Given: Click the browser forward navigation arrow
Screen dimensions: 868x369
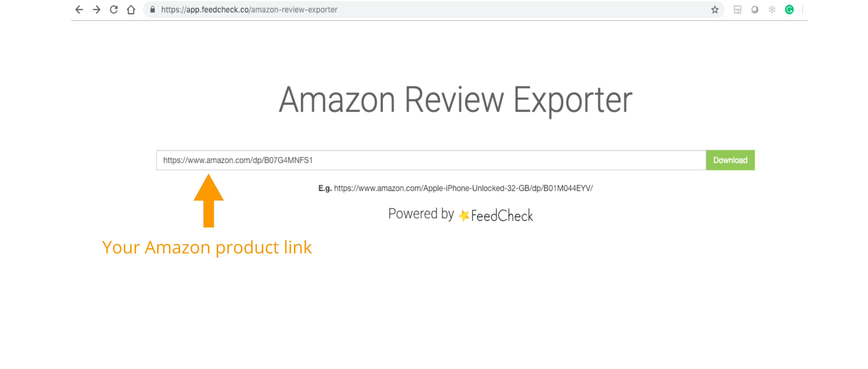Looking at the screenshot, I should (96, 10).
